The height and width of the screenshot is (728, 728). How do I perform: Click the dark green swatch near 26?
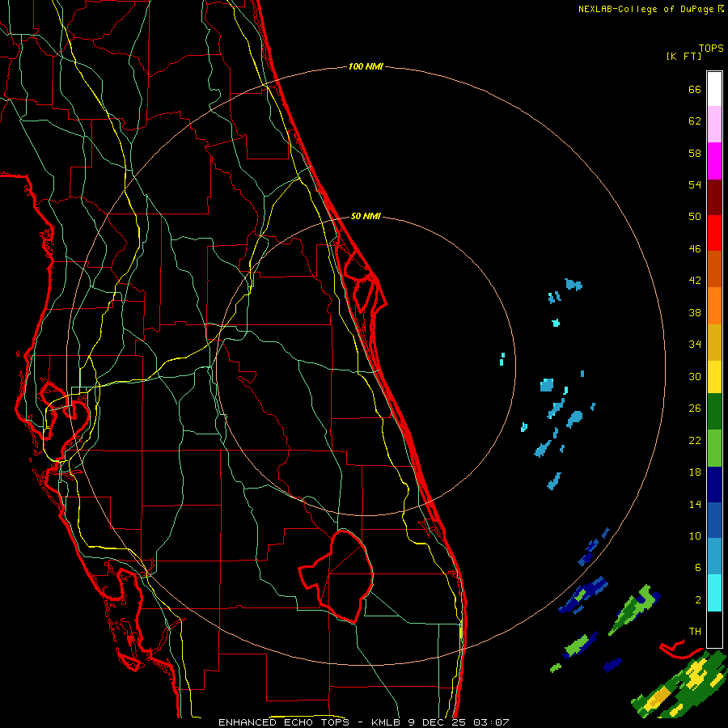coord(714,412)
